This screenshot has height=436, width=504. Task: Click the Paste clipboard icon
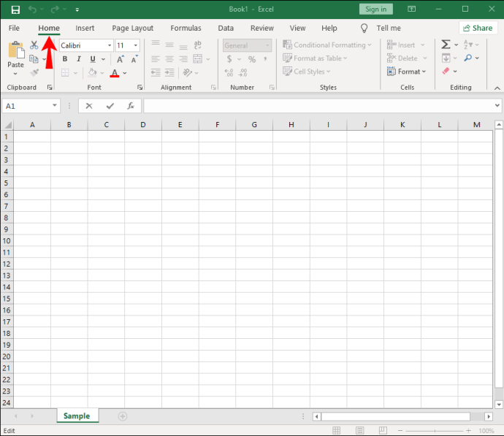[16, 50]
